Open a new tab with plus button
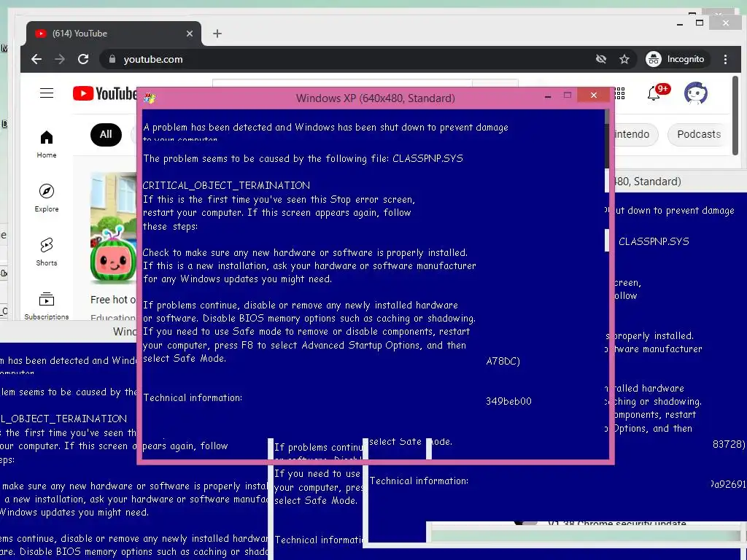 click(x=217, y=34)
